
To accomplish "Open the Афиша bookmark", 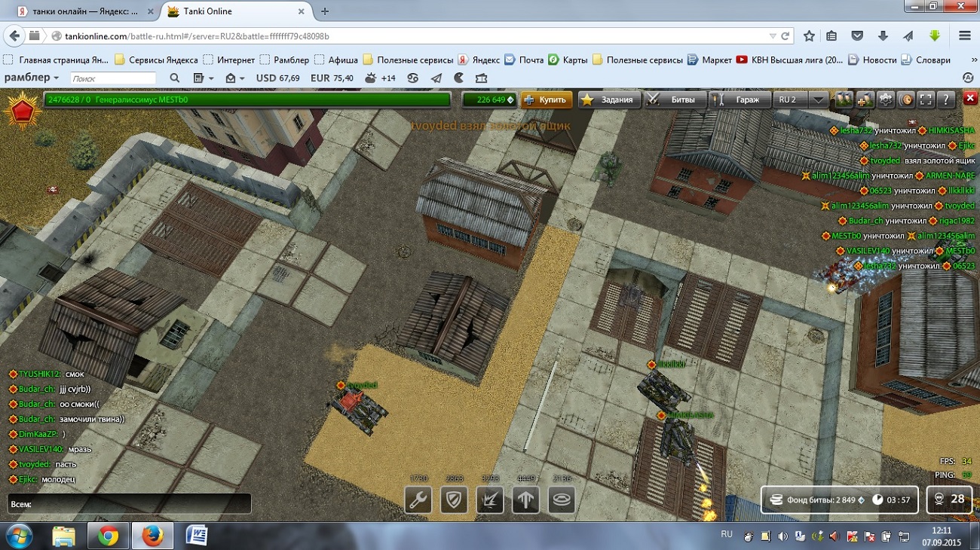I will pos(336,60).
